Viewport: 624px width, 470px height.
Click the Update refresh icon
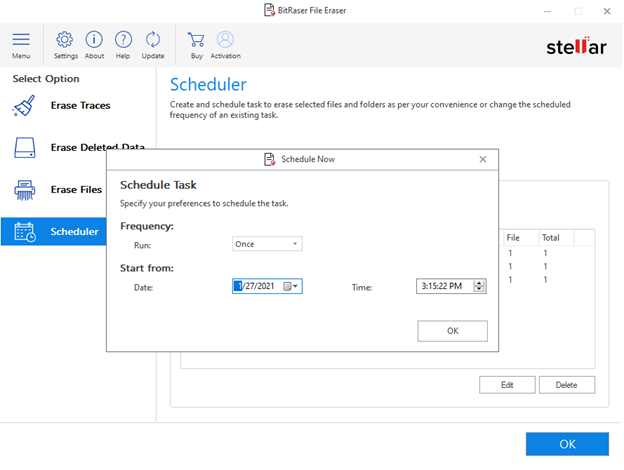click(x=153, y=39)
